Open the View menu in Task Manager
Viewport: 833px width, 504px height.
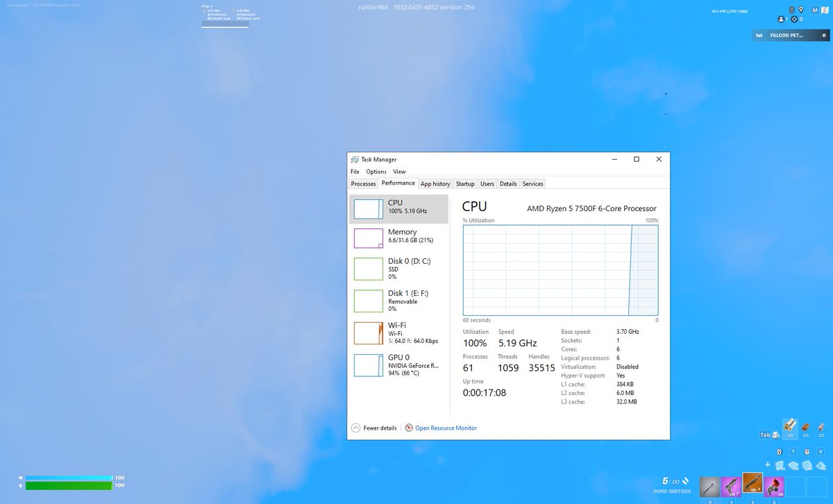tap(399, 171)
